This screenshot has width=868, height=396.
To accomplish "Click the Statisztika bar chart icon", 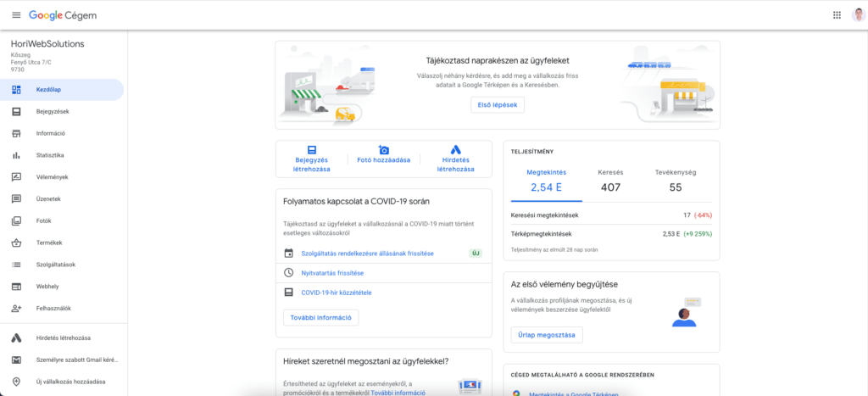I will pos(17,155).
